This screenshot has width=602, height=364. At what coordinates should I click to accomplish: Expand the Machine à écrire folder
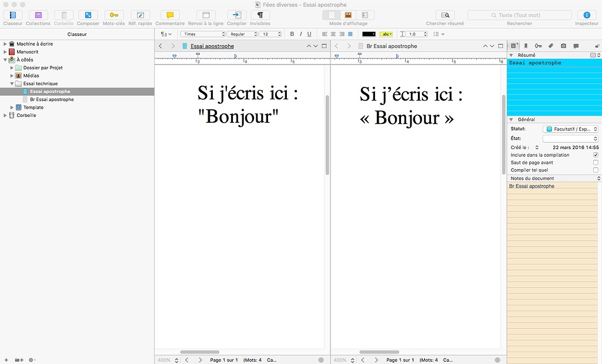[x=5, y=43]
